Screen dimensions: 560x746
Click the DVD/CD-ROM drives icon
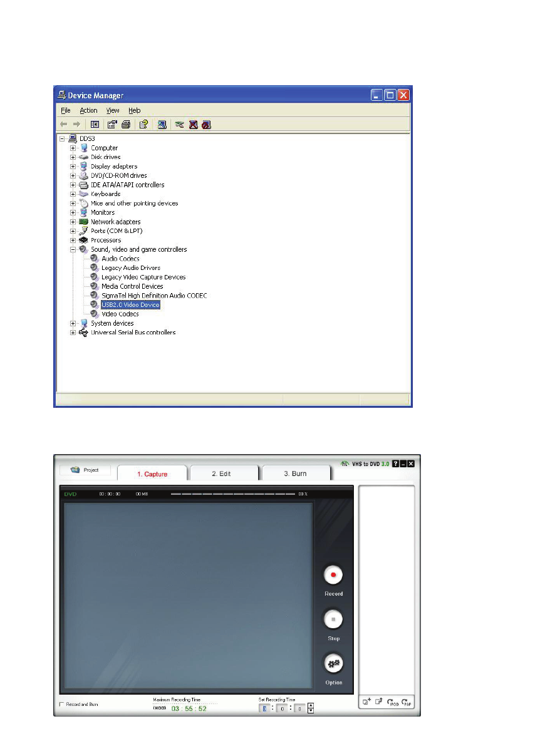click(84, 175)
